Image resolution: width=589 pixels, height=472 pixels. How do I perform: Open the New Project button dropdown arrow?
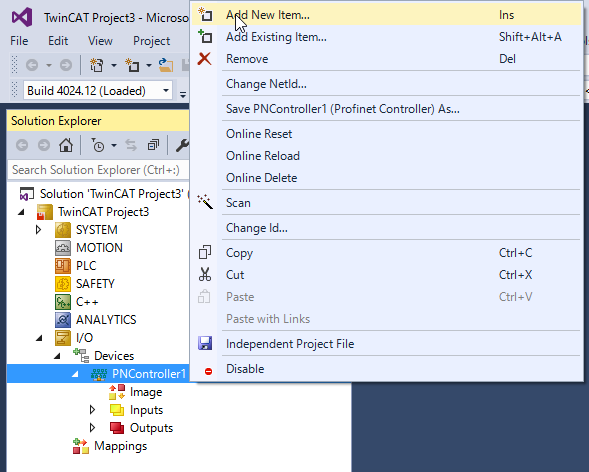[113, 66]
